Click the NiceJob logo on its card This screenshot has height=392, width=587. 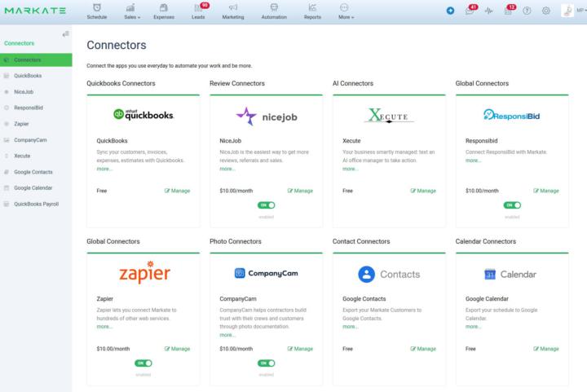tap(266, 117)
